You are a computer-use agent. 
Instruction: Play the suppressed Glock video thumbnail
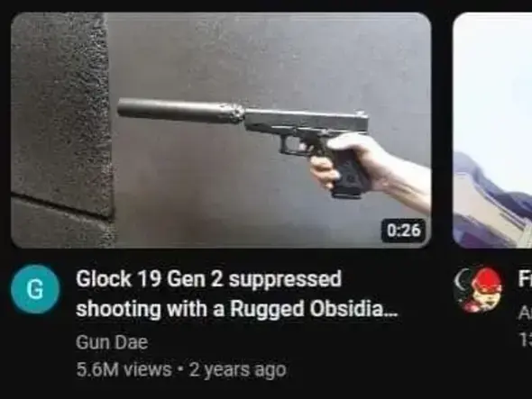pyautogui.click(x=221, y=131)
